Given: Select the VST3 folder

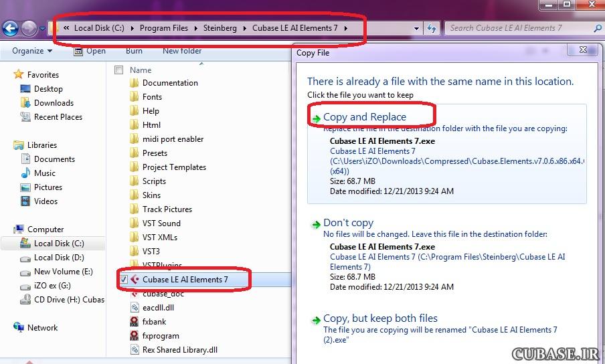Looking at the screenshot, I should pos(151,252).
